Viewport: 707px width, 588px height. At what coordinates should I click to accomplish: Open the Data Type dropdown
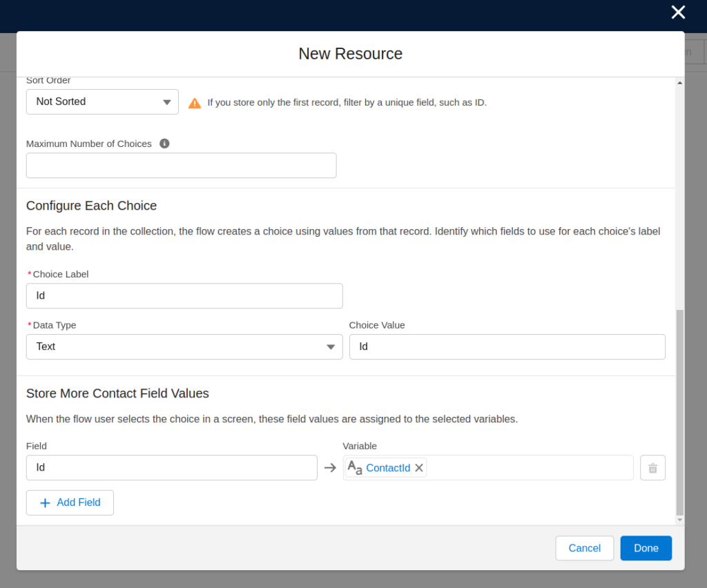[x=184, y=346]
